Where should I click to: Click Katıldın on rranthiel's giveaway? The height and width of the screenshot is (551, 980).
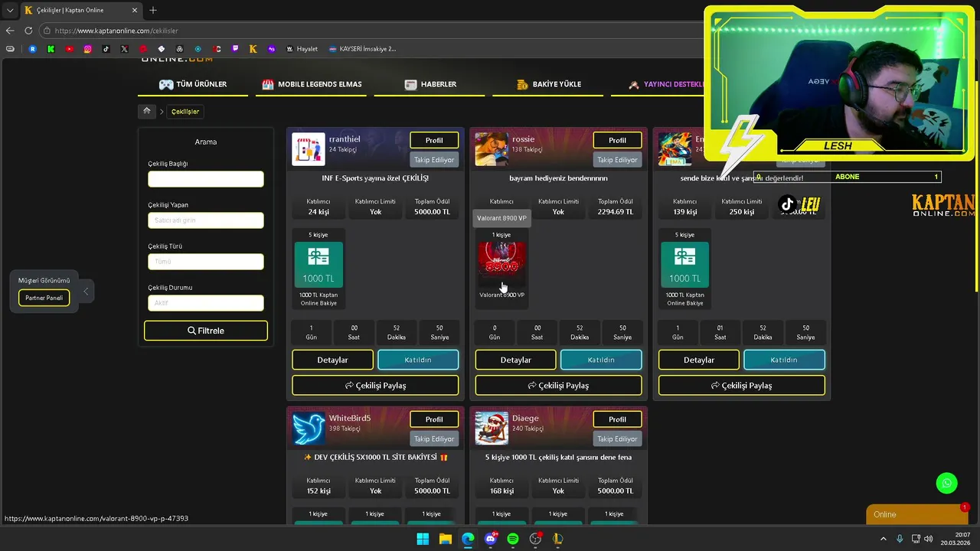point(418,360)
